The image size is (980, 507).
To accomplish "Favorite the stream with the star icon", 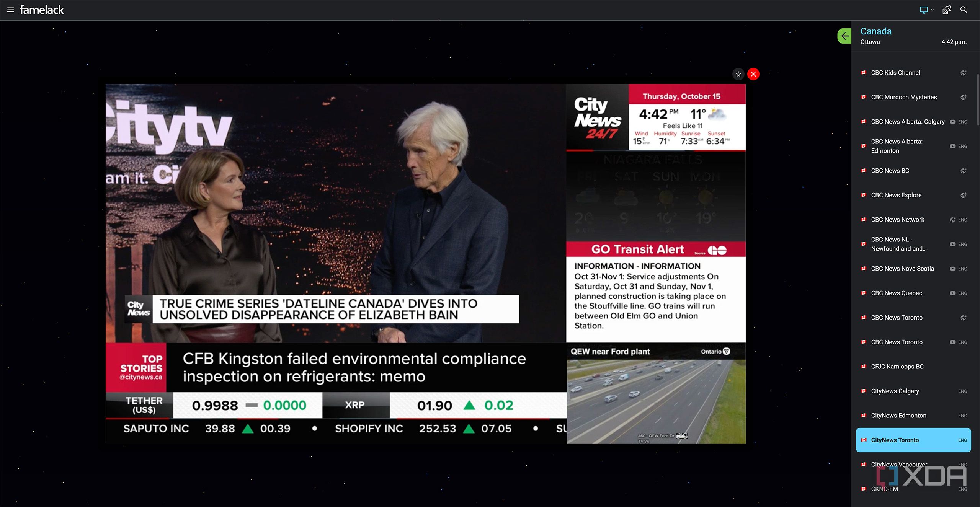I will tap(738, 74).
